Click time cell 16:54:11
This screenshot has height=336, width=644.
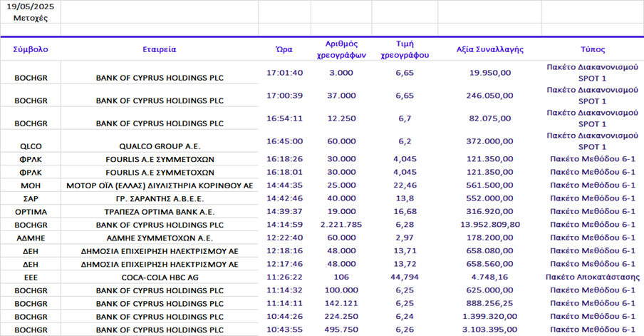click(x=285, y=118)
